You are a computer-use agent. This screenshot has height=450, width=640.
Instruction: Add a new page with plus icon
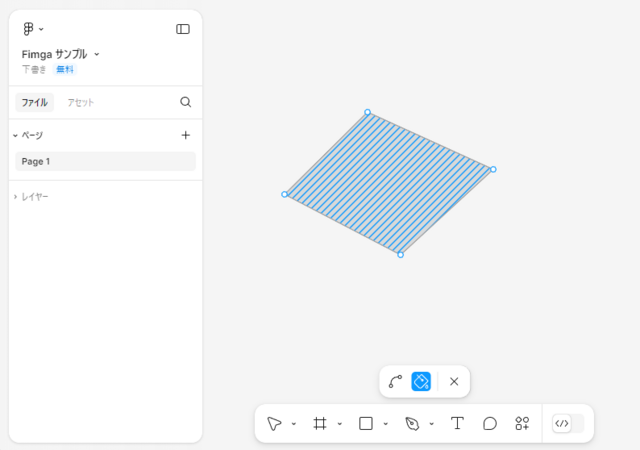186,135
